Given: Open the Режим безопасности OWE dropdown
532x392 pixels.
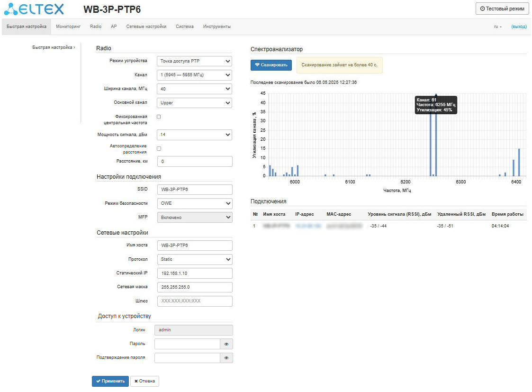Looking at the screenshot, I should [x=195, y=203].
